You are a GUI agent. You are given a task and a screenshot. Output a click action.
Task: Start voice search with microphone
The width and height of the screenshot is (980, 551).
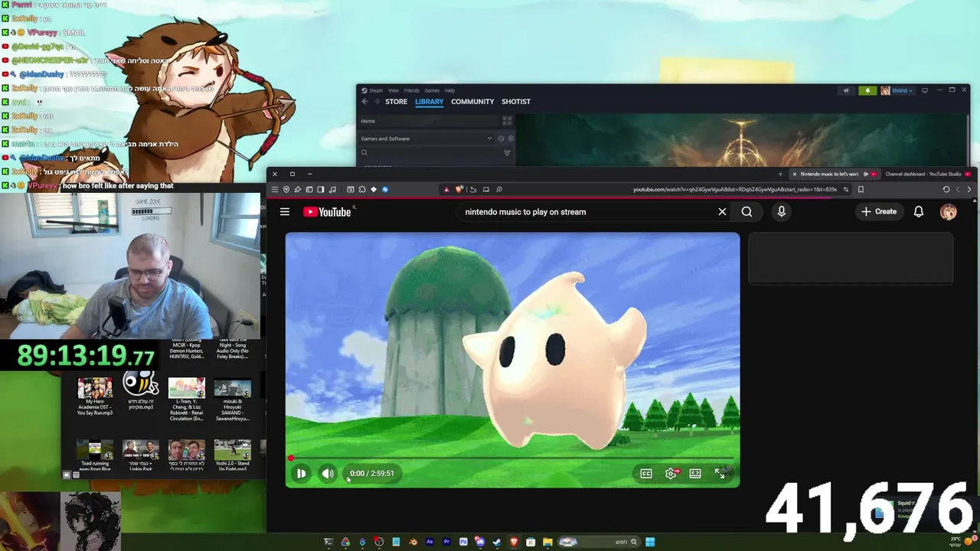point(781,212)
